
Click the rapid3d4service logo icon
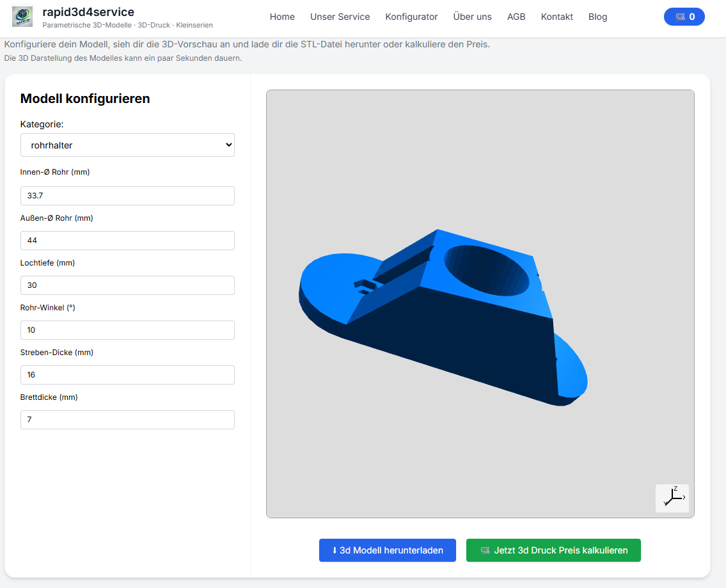(x=22, y=17)
